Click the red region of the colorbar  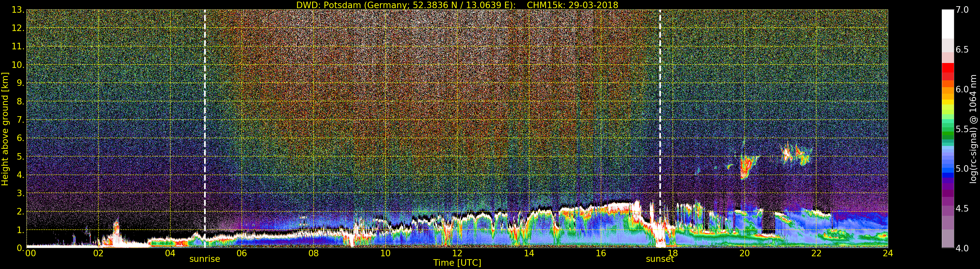(x=948, y=71)
